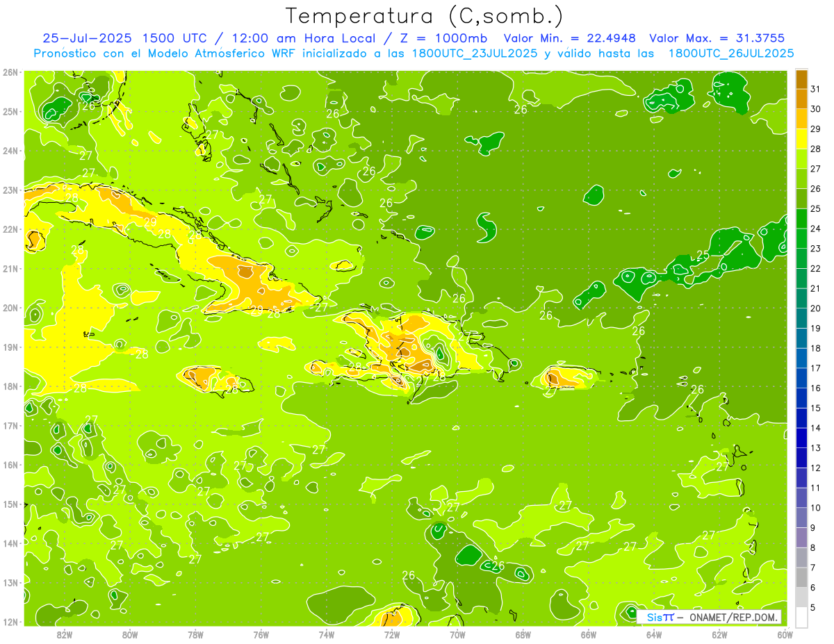This screenshot has height=644, width=834.
Task: Click the "14N" latitude axis label
Action: [x=10, y=543]
